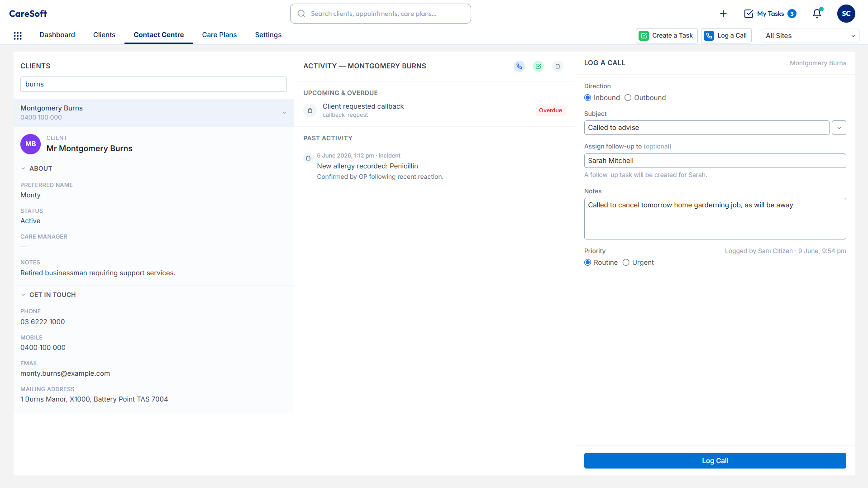This screenshot has width=868, height=488.
Task: Open the All Sites dropdown
Action: 810,36
